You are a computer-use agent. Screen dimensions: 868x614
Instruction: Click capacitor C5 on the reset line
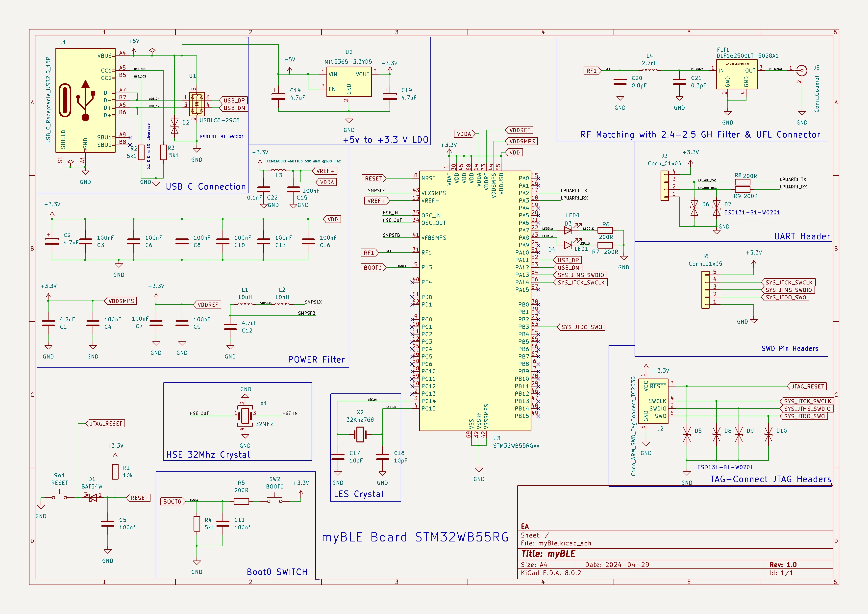pos(108,524)
